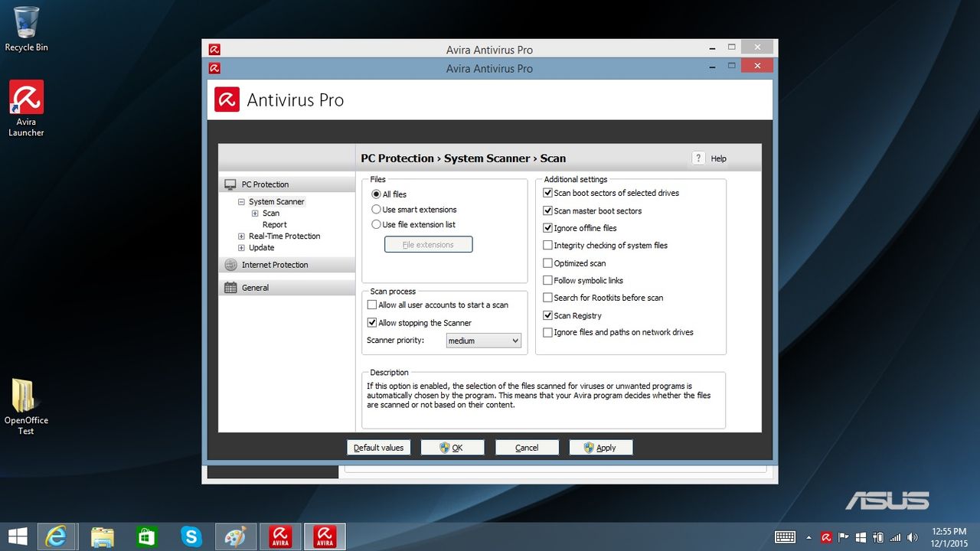
Task: Toggle Ignore offline files checkbox
Action: [580, 228]
